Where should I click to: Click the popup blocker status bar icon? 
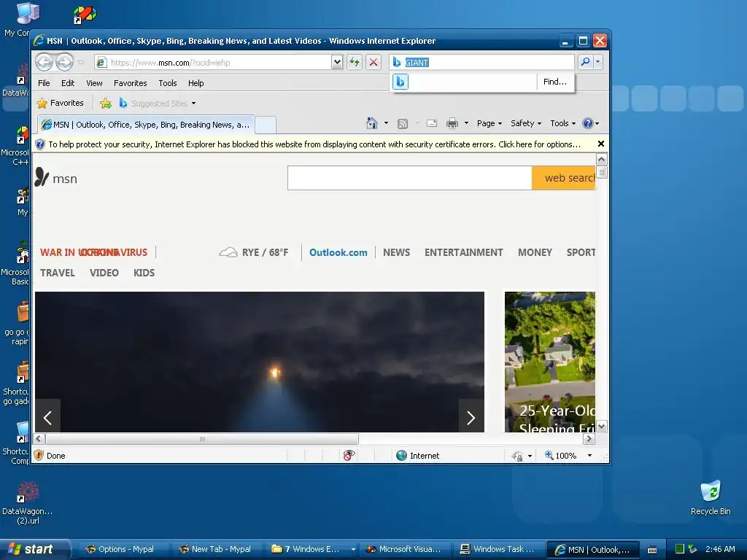349,456
